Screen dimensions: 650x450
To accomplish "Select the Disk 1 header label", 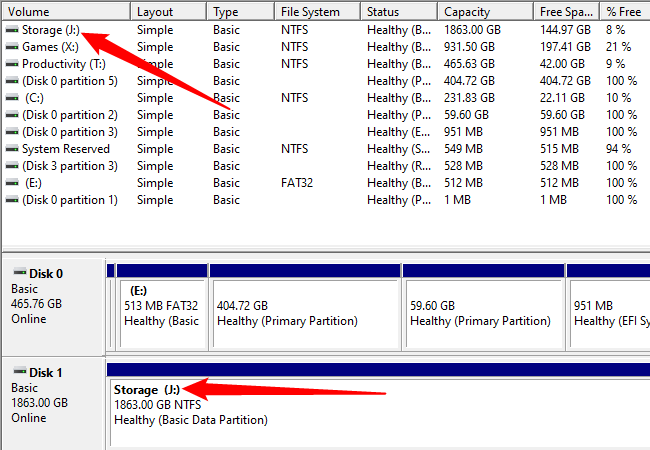I will pos(46,373).
